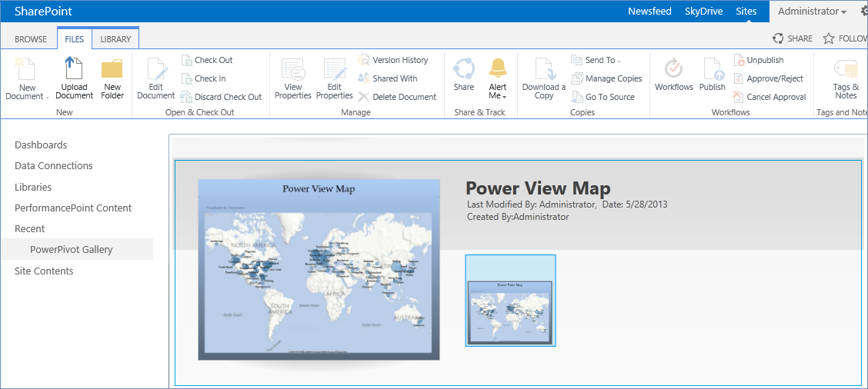Open Sites in the top bar
The width and height of the screenshot is (868, 389).
[746, 11]
